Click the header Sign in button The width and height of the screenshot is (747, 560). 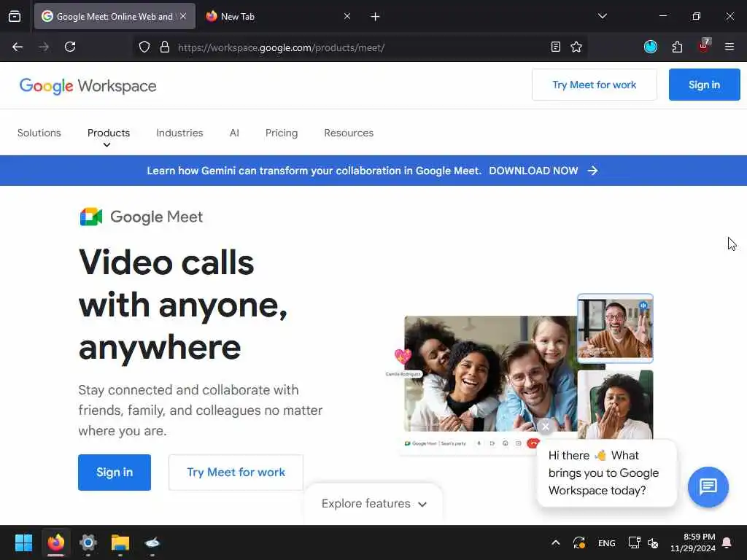(704, 85)
